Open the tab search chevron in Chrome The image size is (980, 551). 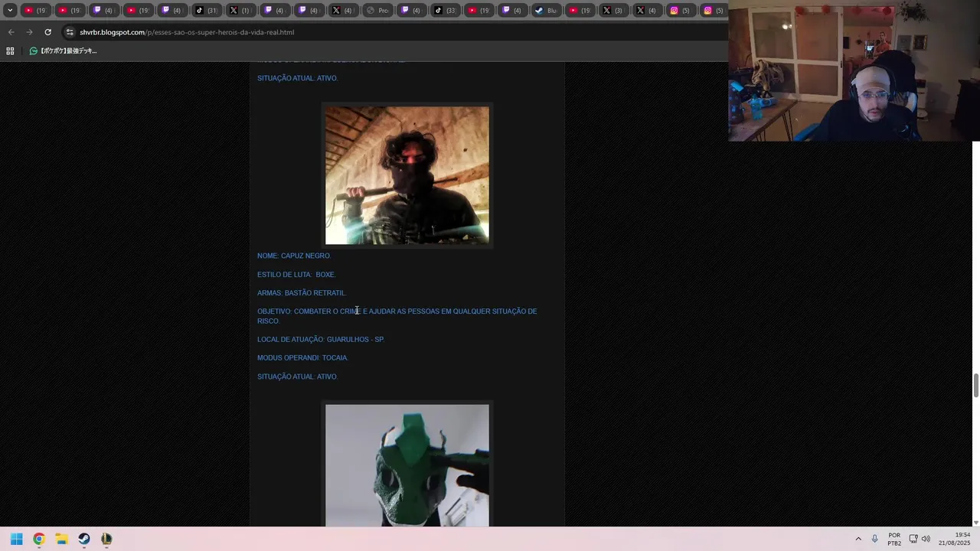point(10,10)
